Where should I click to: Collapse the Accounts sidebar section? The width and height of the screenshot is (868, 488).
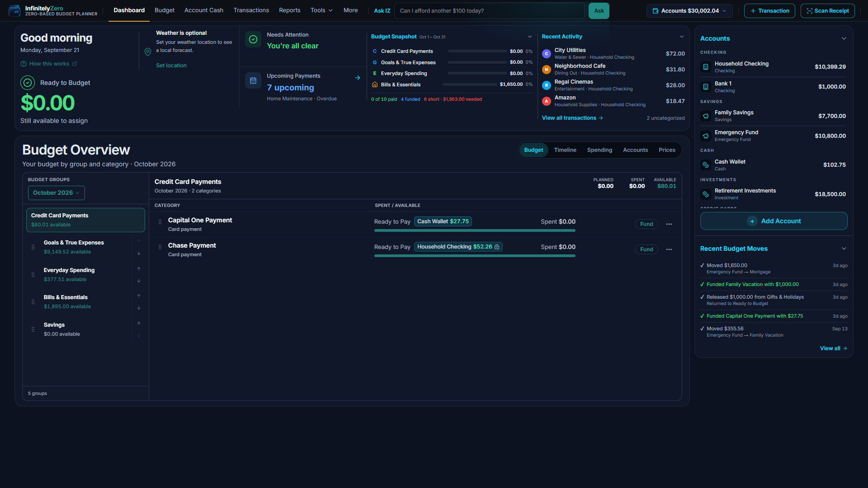(844, 38)
